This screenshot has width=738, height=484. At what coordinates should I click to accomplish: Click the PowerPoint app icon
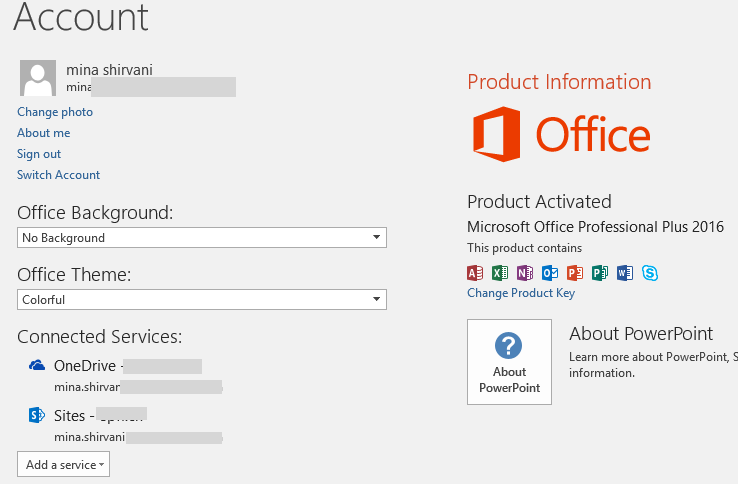point(575,272)
